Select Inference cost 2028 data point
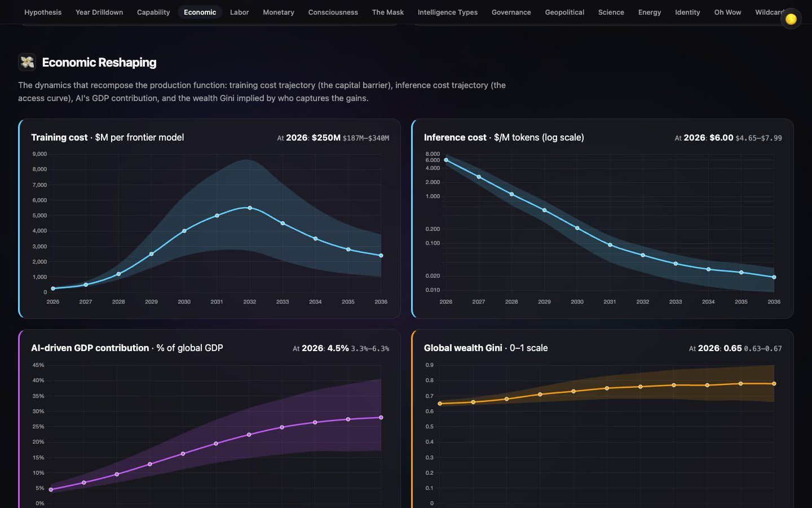812x508 pixels. pos(511,194)
